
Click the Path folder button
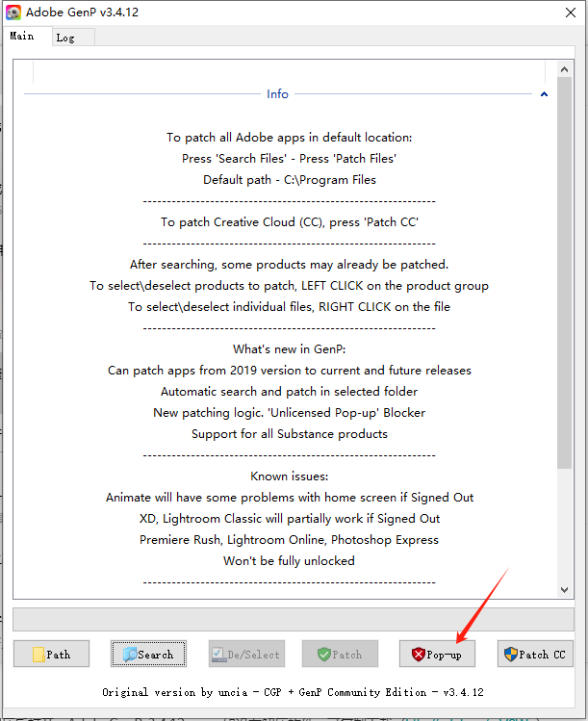[51, 654]
